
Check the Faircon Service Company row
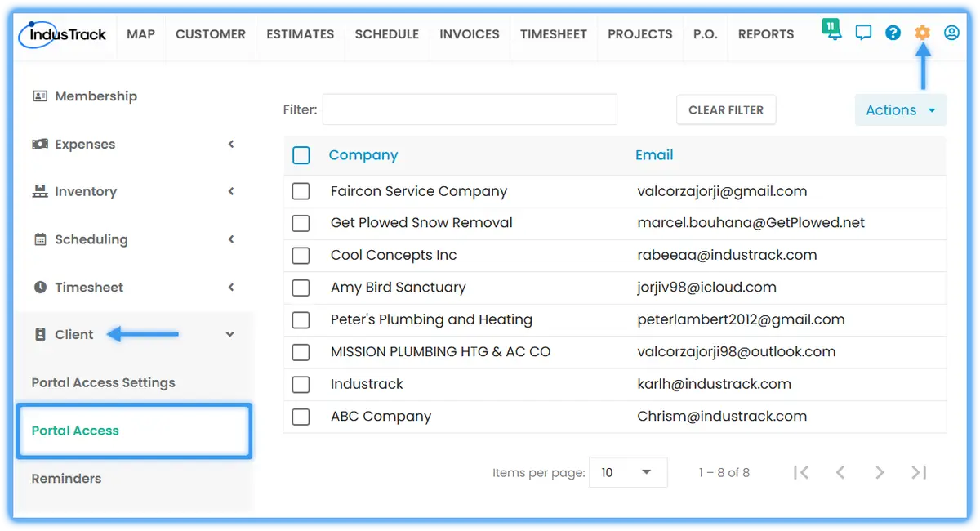click(301, 191)
